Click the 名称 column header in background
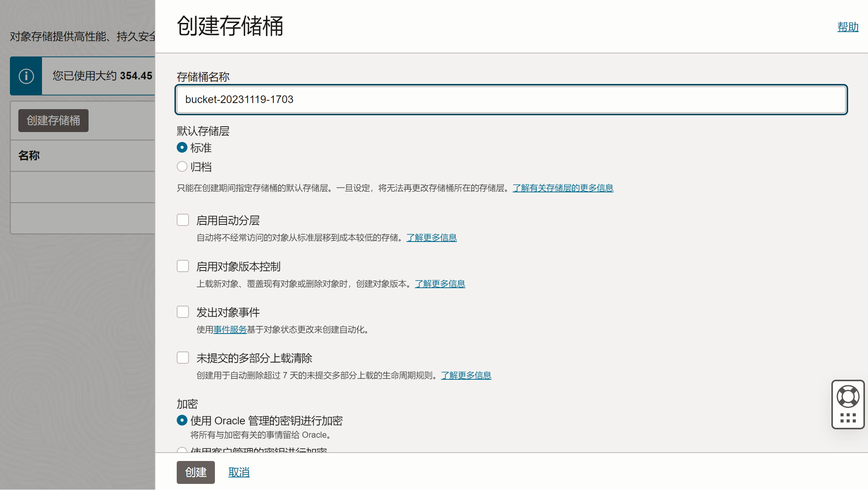This screenshot has width=868, height=490. tap(29, 156)
